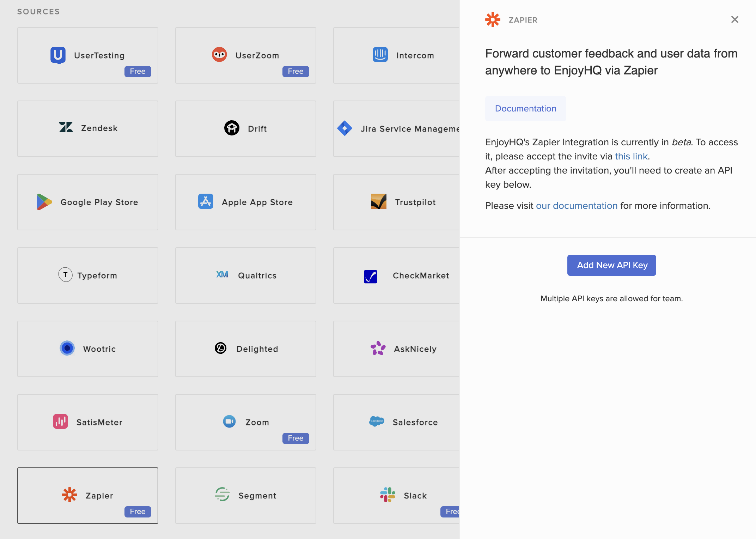Select the Apple App Store integration
The image size is (756, 539).
click(245, 202)
